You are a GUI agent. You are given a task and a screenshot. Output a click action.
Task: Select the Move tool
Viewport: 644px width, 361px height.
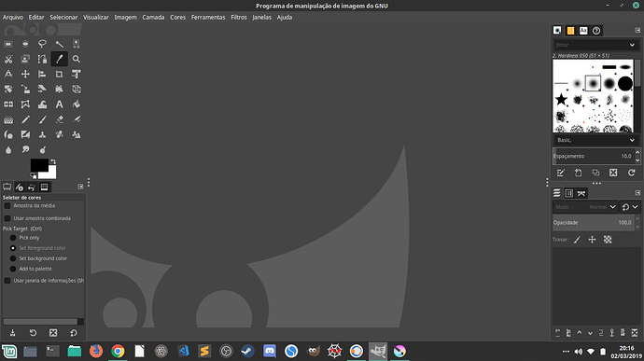[x=25, y=74]
